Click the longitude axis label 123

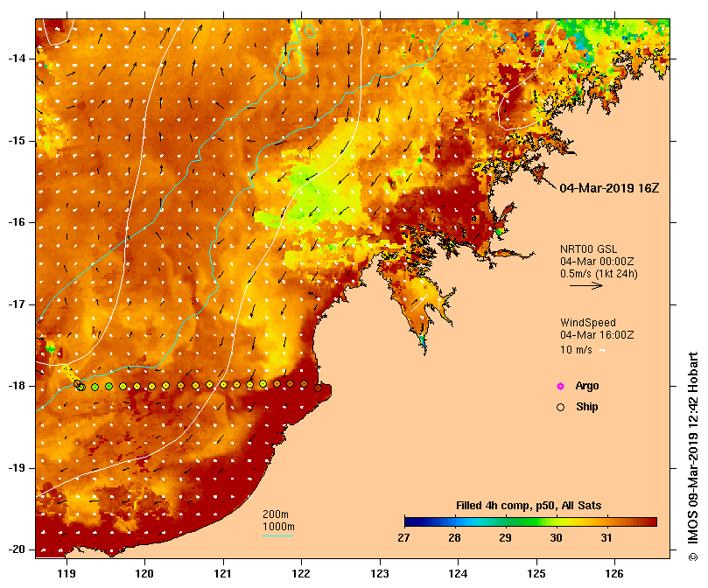click(380, 574)
